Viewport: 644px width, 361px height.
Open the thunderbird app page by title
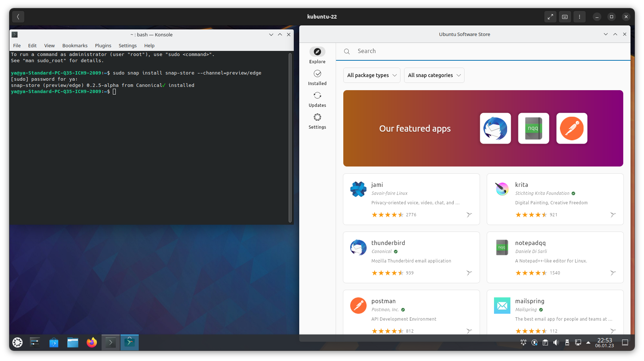click(388, 243)
